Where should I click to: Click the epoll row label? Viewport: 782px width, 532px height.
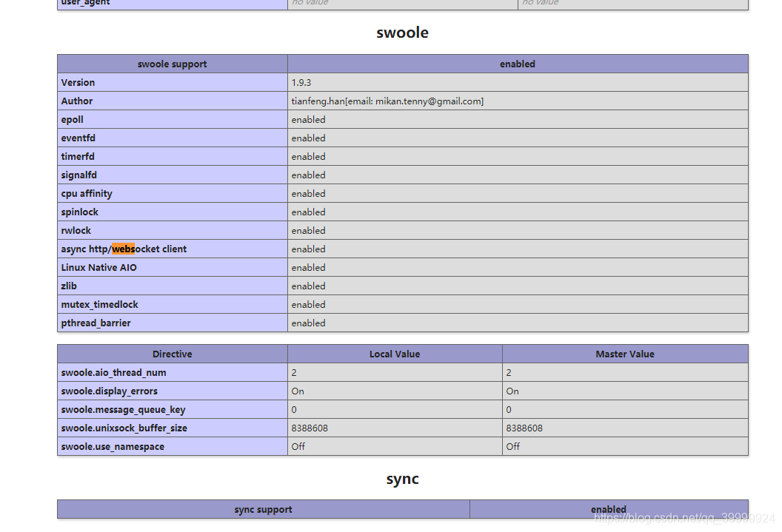tap(73, 120)
